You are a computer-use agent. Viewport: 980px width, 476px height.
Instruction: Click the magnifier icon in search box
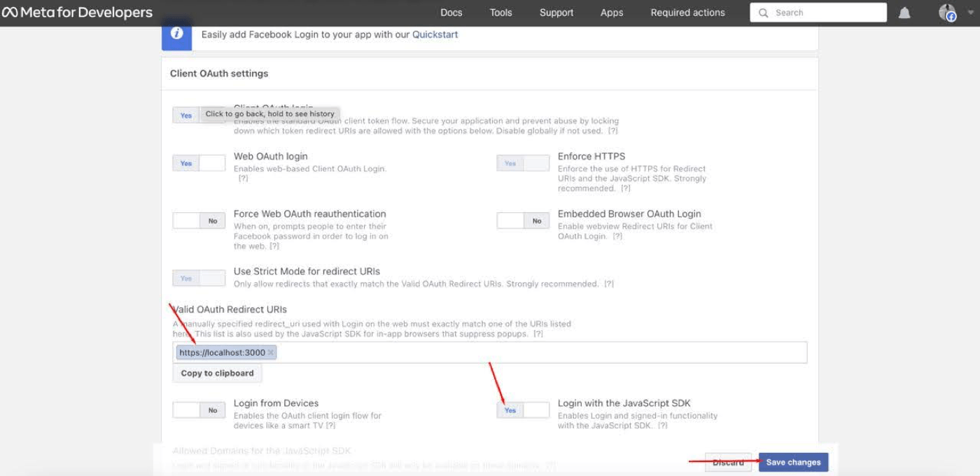(x=762, y=13)
